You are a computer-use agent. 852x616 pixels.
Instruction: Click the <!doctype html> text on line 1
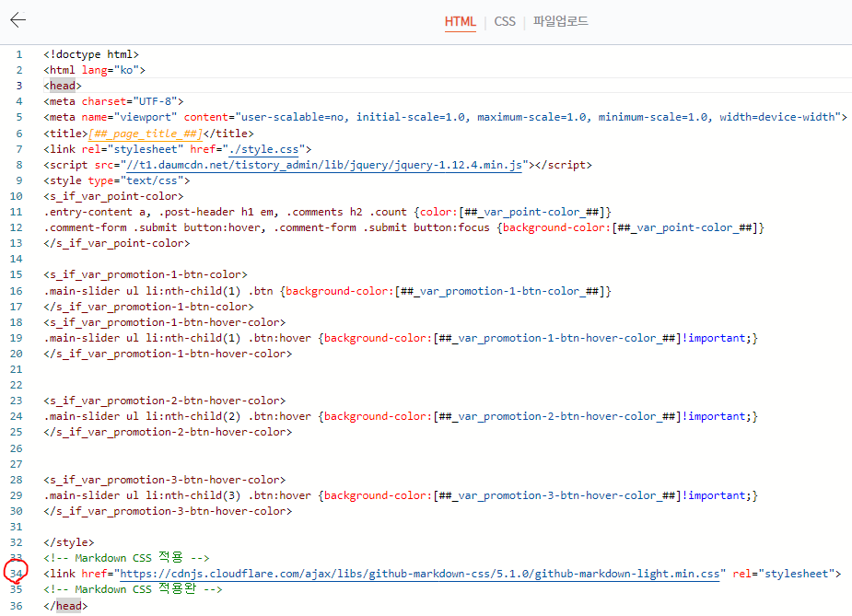(91, 54)
